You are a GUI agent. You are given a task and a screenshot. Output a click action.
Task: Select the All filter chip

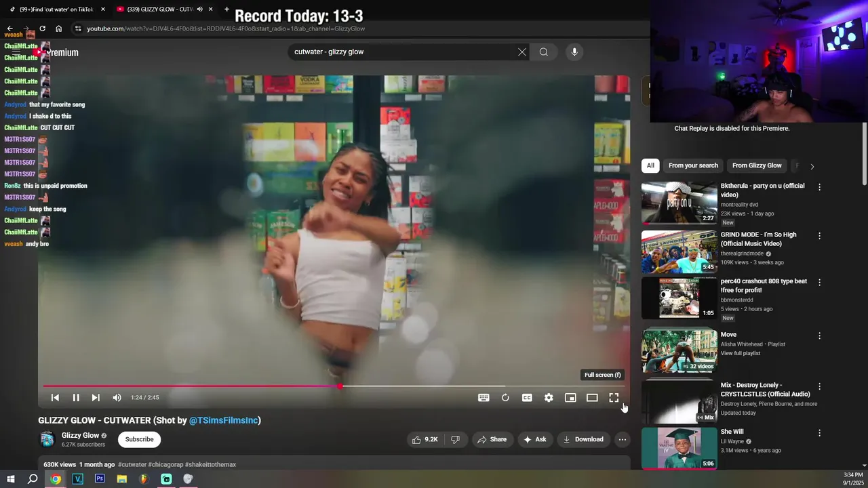pyautogui.click(x=650, y=165)
